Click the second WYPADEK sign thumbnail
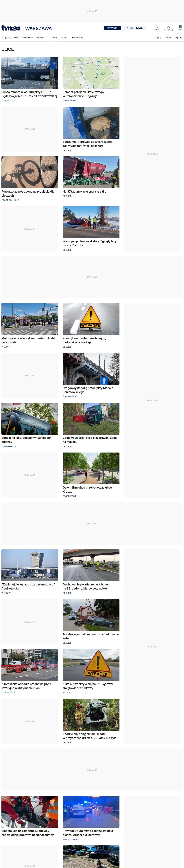Screen dimensions: 184x868 point(91,665)
